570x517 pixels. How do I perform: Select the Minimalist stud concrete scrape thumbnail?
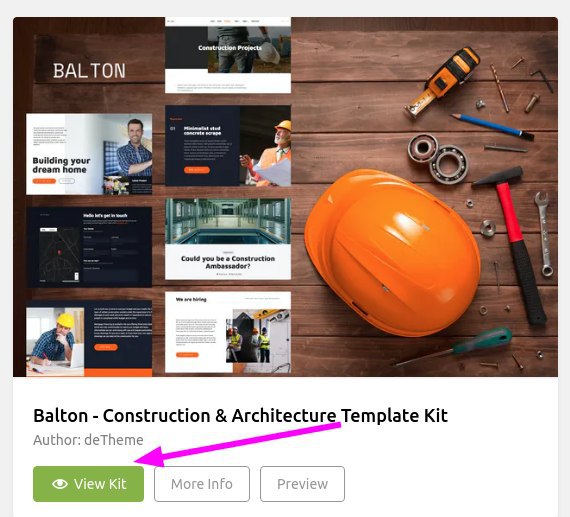click(x=228, y=145)
